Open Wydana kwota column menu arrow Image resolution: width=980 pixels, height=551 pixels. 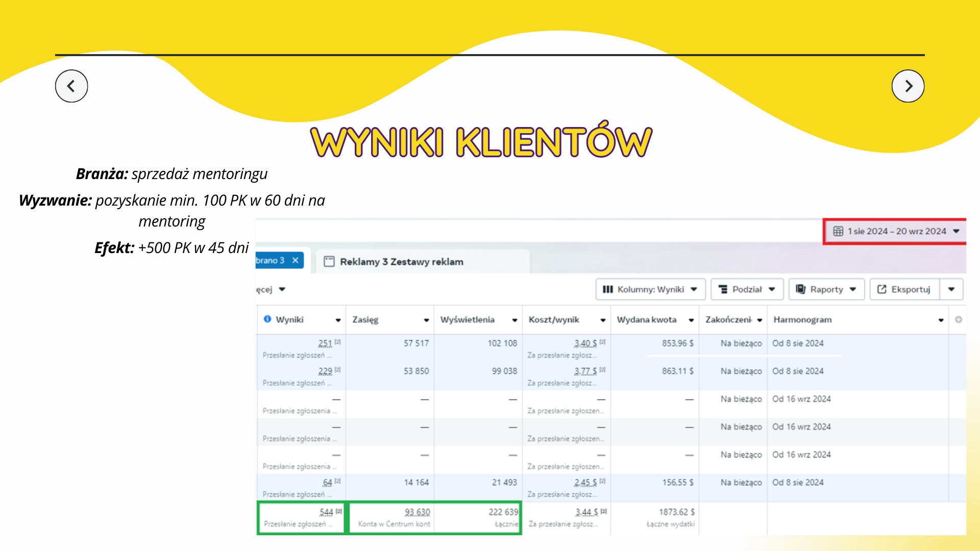point(691,320)
